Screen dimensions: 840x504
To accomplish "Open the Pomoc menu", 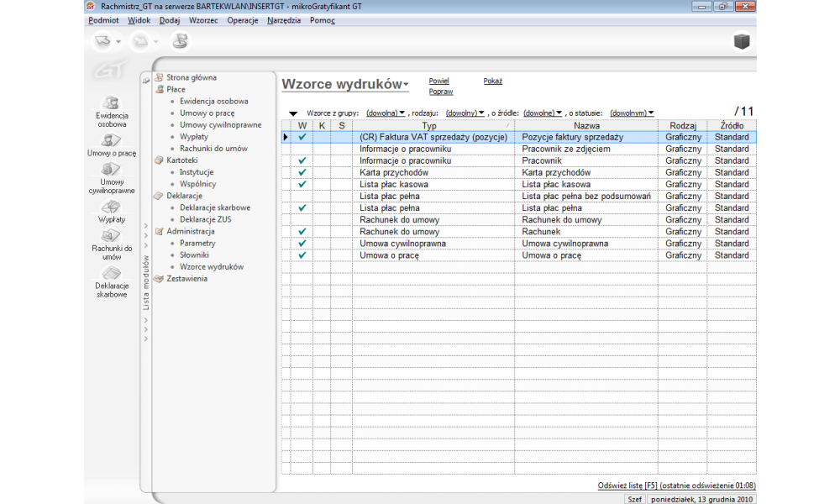I will 323,20.
